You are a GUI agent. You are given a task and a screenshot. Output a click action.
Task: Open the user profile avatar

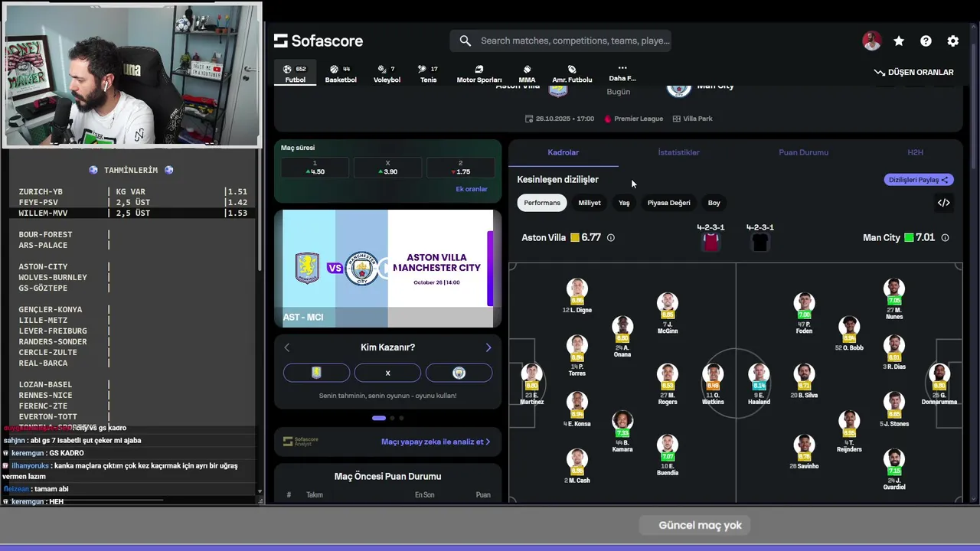coord(871,41)
